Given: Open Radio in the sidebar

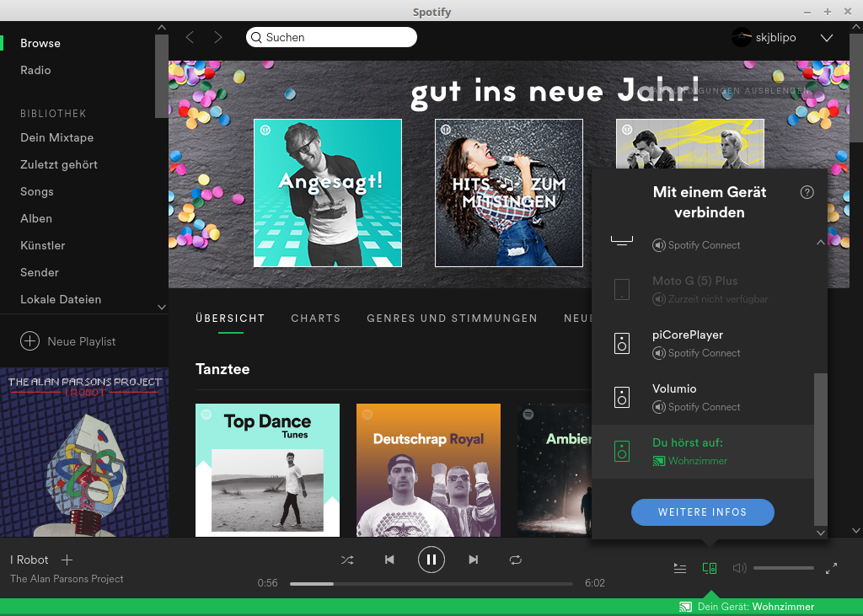Looking at the screenshot, I should [x=35, y=71].
